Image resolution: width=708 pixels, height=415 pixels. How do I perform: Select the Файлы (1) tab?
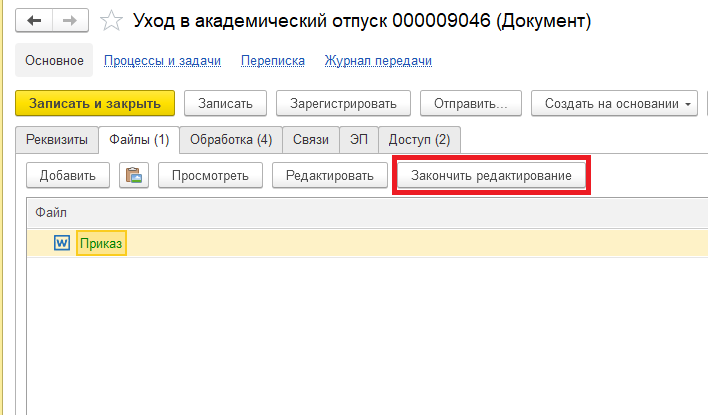coord(138,139)
